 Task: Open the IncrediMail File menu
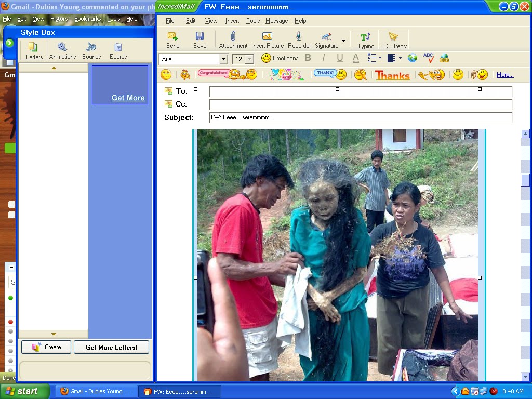170,21
